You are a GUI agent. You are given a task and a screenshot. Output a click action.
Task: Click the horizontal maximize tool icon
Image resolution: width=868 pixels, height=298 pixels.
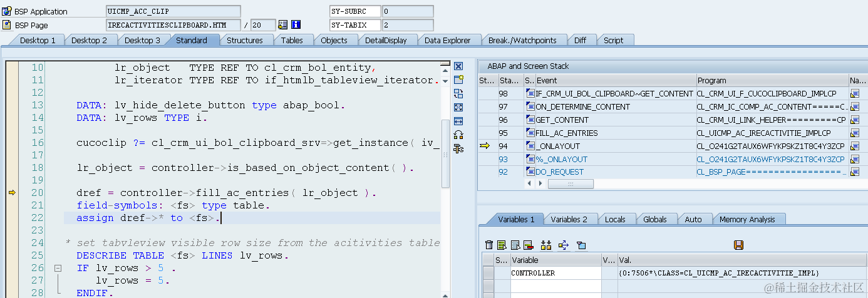pyautogui.click(x=458, y=121)
